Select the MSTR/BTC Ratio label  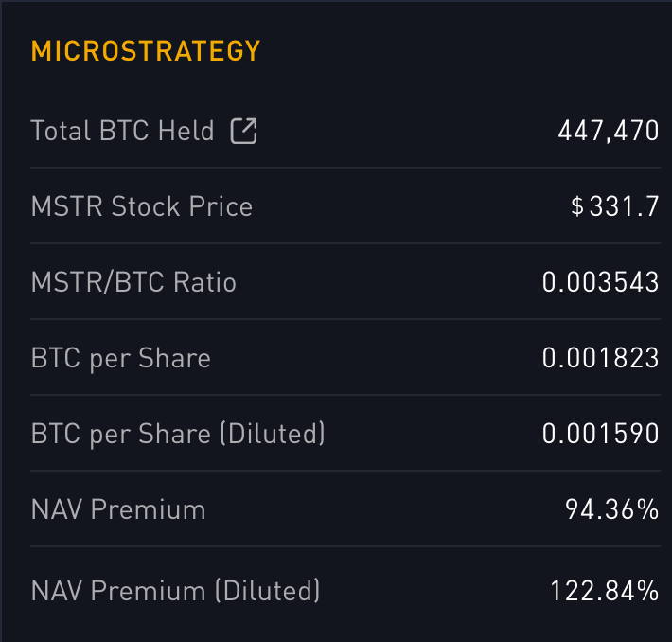point(133,282)
